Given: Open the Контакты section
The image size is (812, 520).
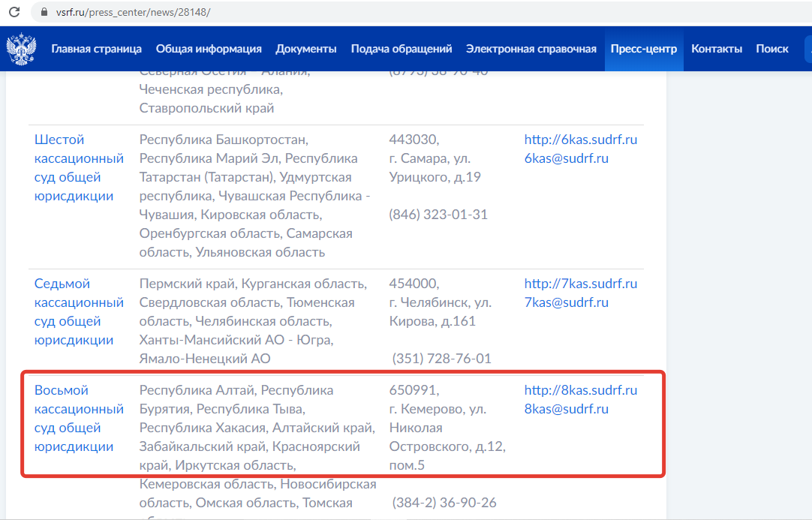Looking at the screenshot, I should (717, 48).
